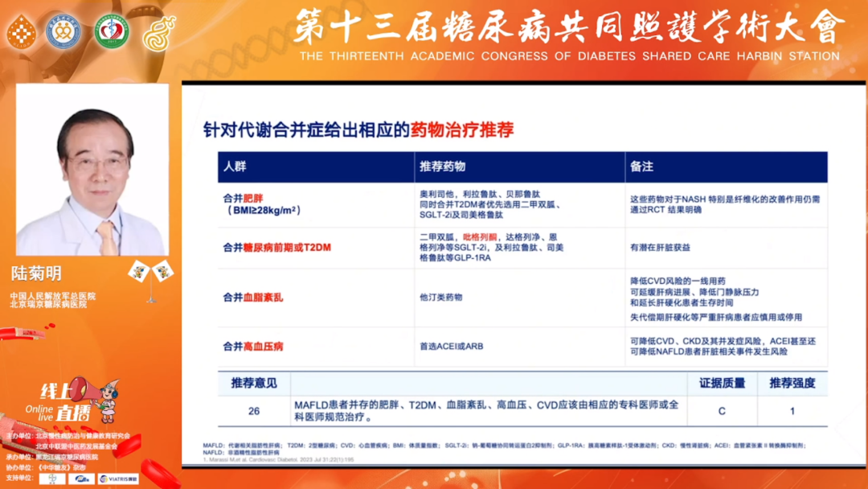868x489 pixels.
Task: Click recommendation number 26 cell
Action: 254,411
